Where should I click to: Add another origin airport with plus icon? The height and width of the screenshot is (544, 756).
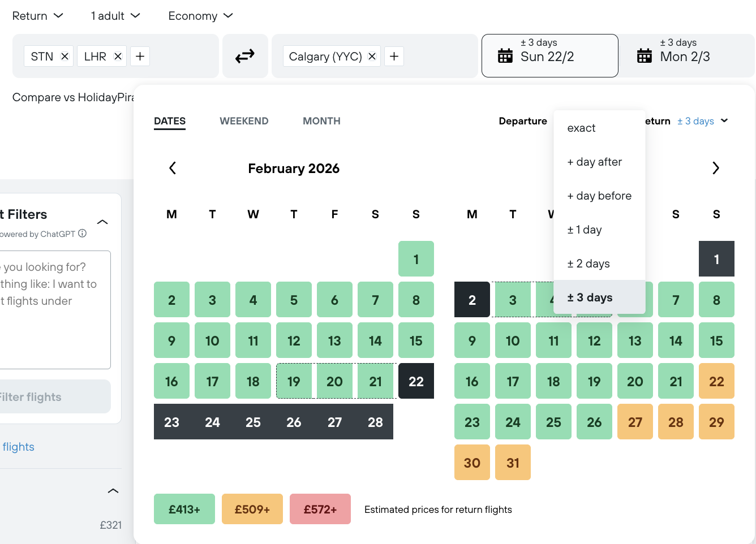click(140, 57)
